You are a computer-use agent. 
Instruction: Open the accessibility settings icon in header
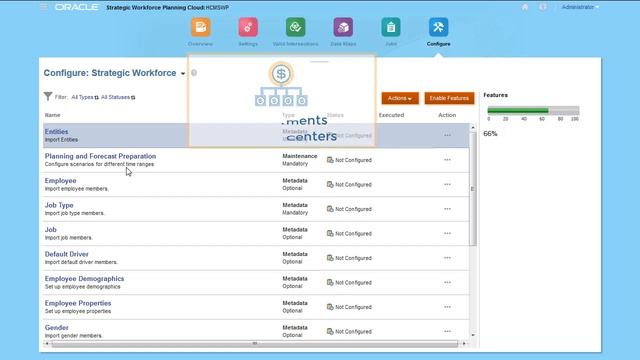click(x=542, y=7)
